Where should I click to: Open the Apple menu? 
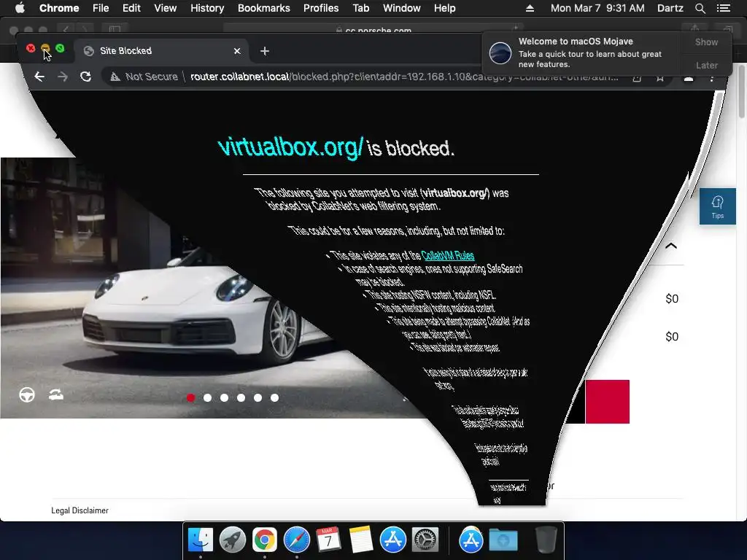click(x=20, y=8)
